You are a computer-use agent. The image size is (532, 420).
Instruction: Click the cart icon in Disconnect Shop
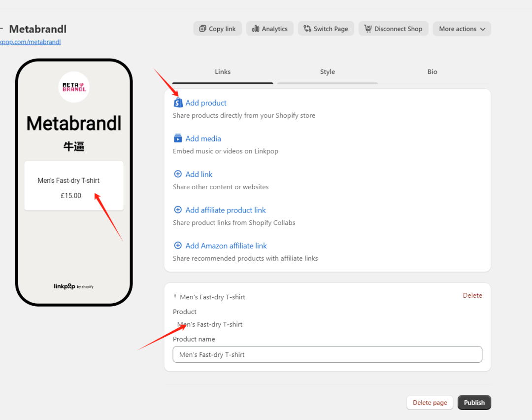(368, 29)
